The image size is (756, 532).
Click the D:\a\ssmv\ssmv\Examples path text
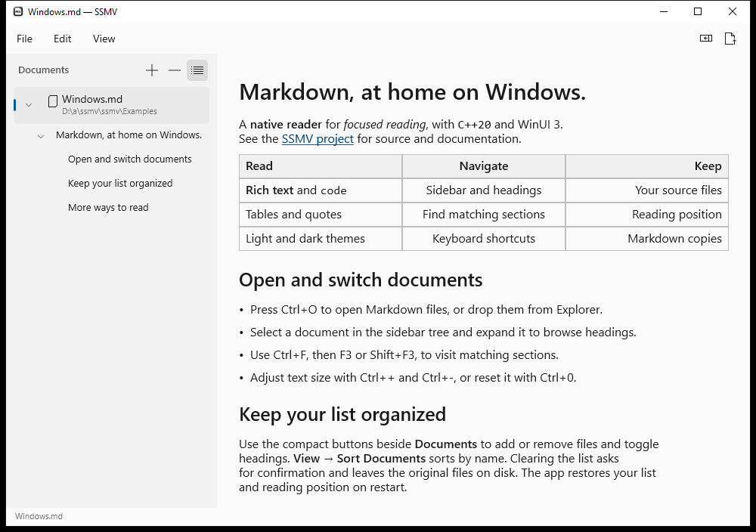point(110,111)
